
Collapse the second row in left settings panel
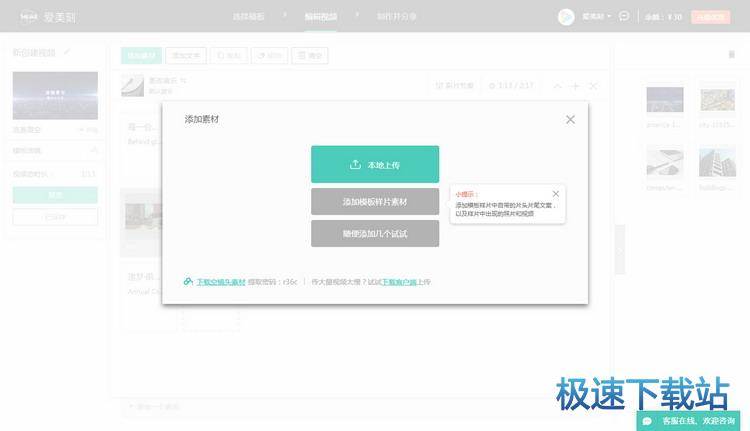coord(94,150)
